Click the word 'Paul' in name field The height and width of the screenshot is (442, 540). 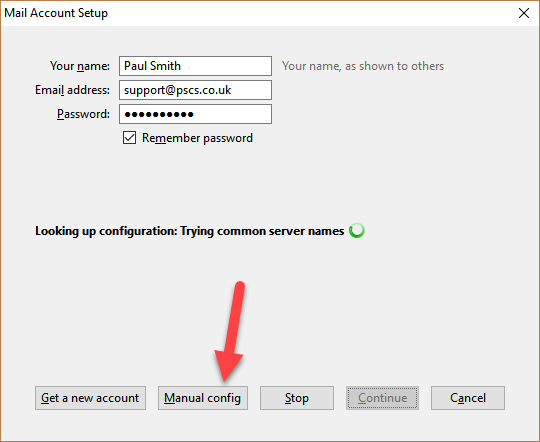(136, 66)
